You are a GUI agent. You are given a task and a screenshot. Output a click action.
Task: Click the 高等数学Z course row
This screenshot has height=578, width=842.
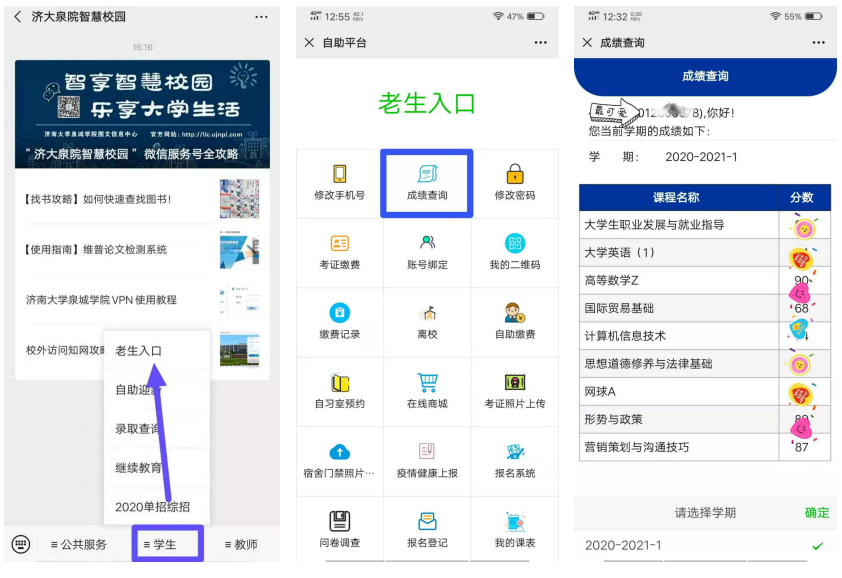point(705,280)
